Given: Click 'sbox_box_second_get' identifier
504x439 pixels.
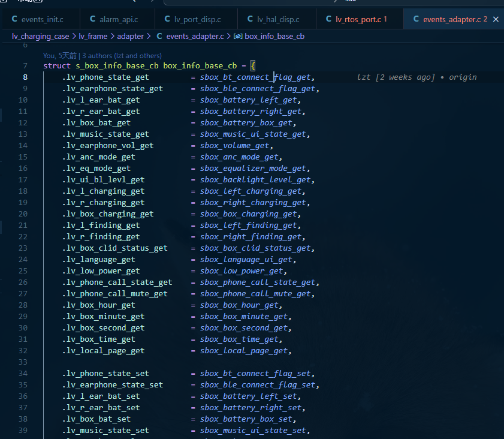Looking at the screenshot, I should click(x=244, y=328).
